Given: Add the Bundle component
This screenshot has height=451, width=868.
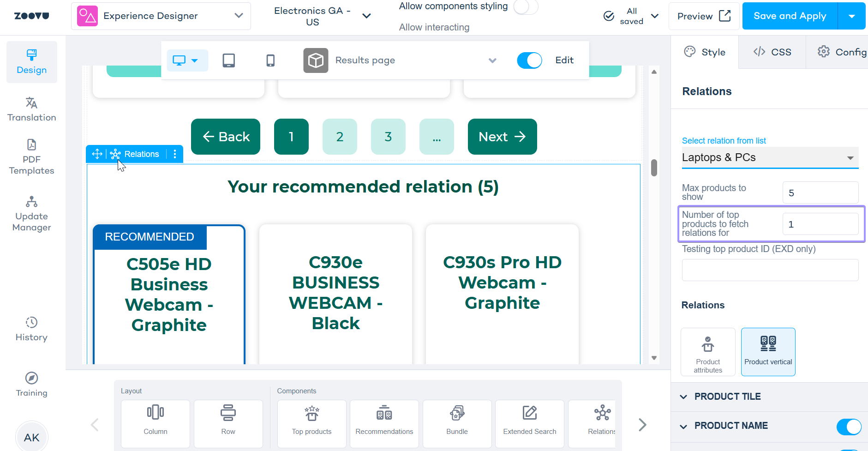Looking at the screenshot, I should 457,424.
